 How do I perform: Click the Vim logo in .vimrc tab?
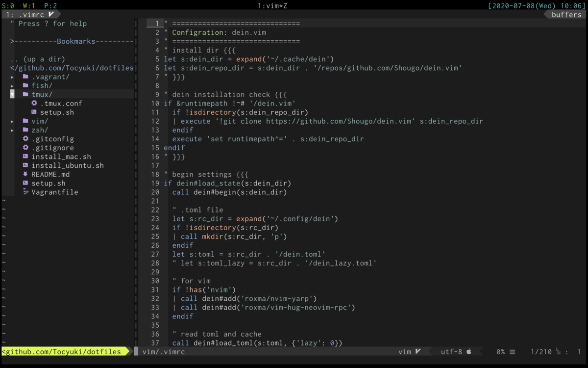pos(51,15)
